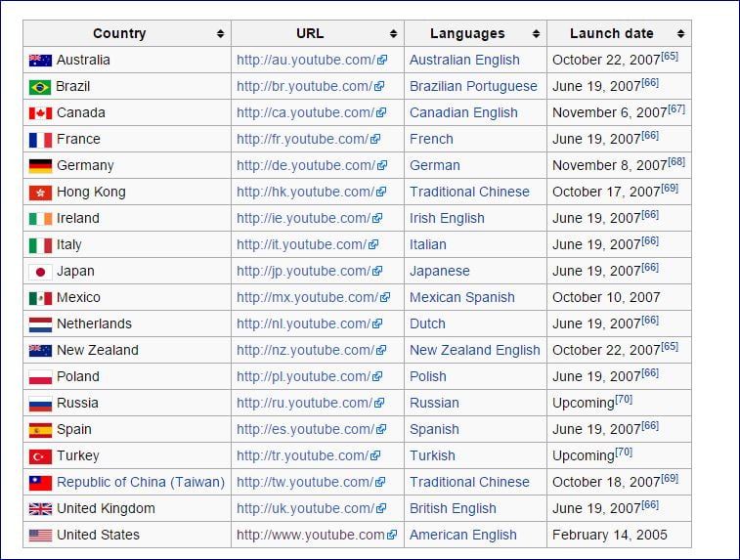
Task: Click the Turkey flag icon
Action: (40, 455)
